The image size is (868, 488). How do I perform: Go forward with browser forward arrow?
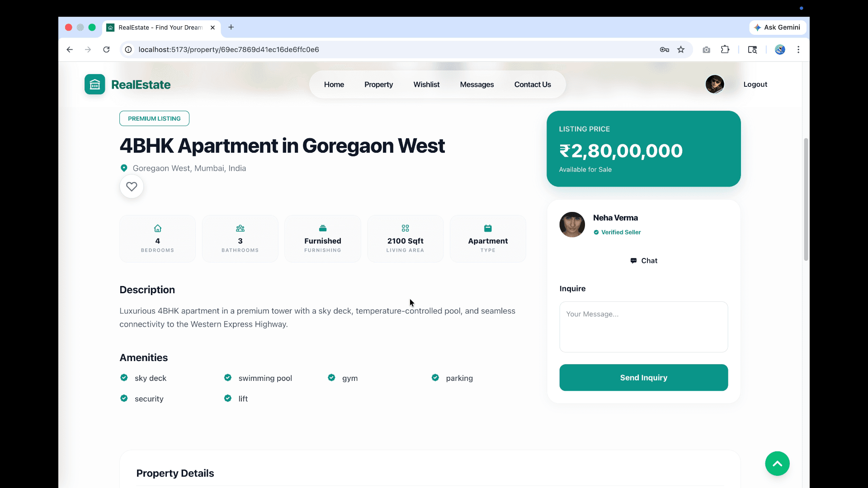click(x=88, y=50)
